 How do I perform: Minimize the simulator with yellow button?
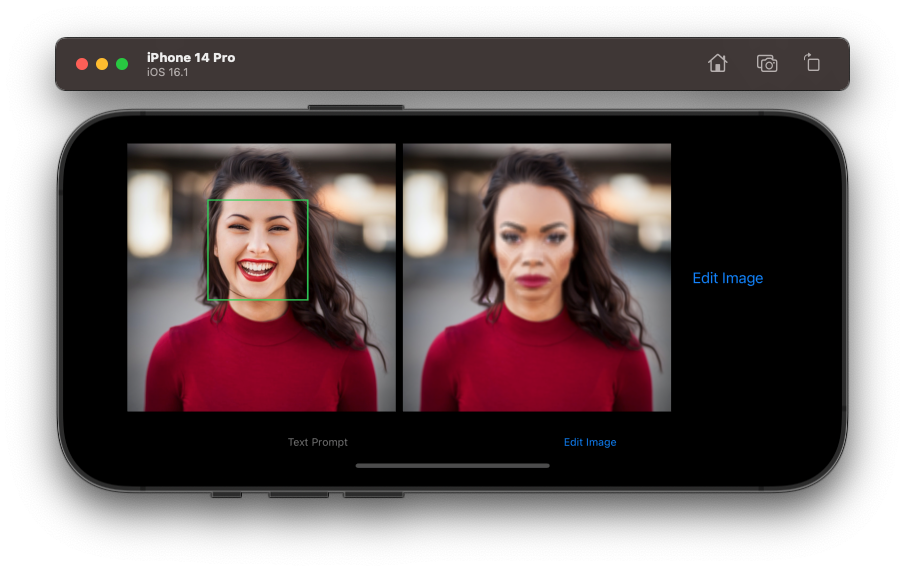pyautogui.click(x=102, y=64)
